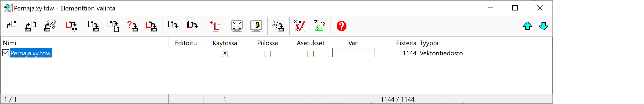Uncheck the Pernaja.xy.tdw checkbox
Screen dimensions: 644x104
[6, 53]
